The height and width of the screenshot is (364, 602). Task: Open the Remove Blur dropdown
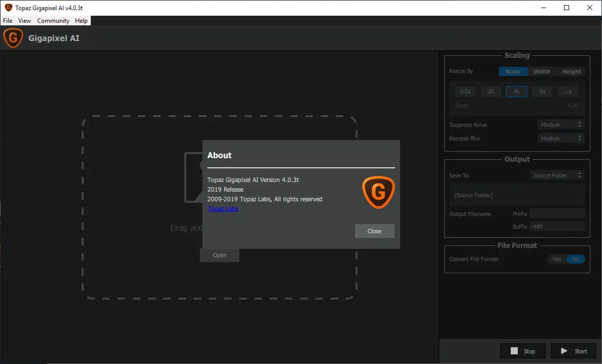(561, 138)
